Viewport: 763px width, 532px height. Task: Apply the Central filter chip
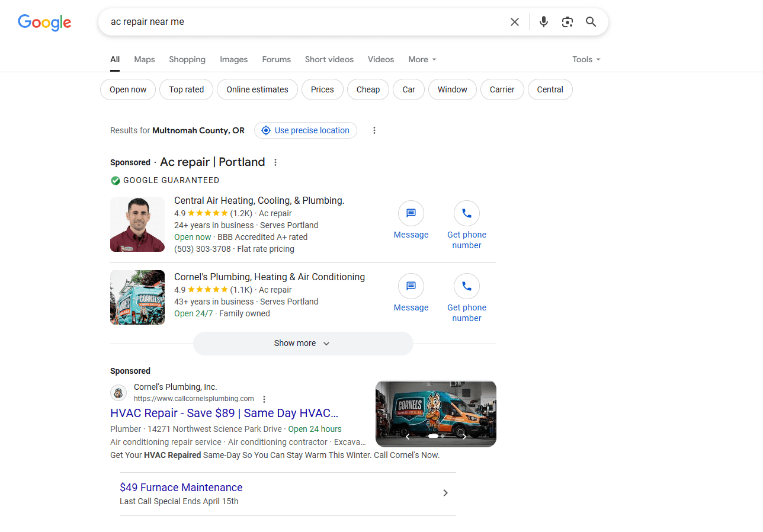550,89
